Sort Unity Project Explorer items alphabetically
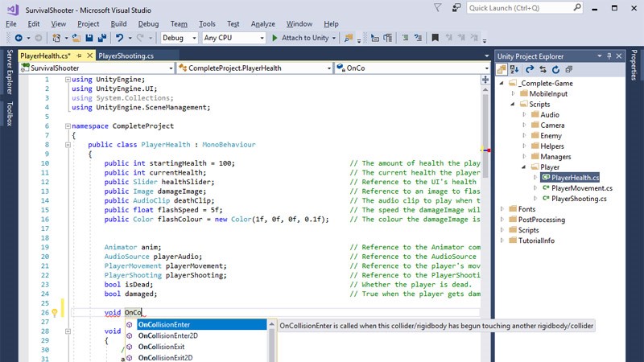The height and width of the screenshot is (362, 644). coord(514,69)
